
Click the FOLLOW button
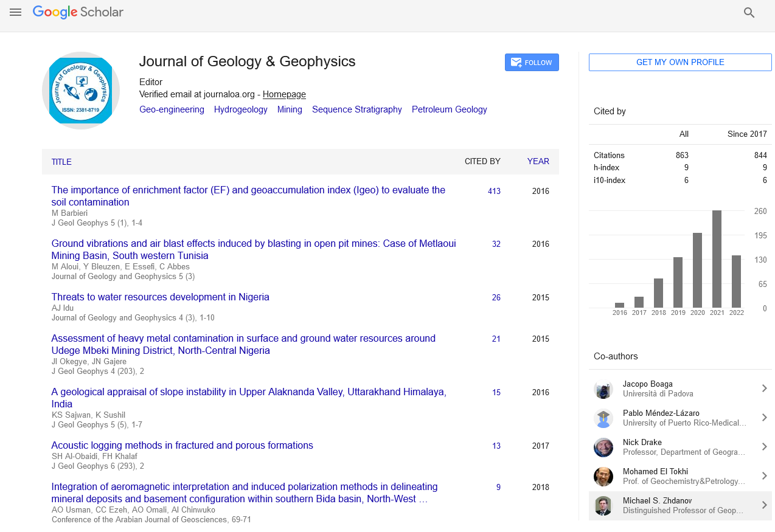(x=532, y=63)
